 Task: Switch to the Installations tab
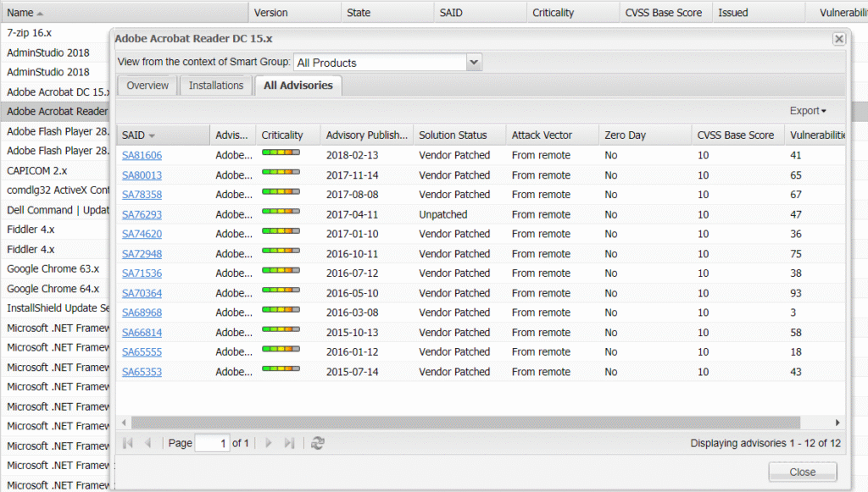click(216, 86)
